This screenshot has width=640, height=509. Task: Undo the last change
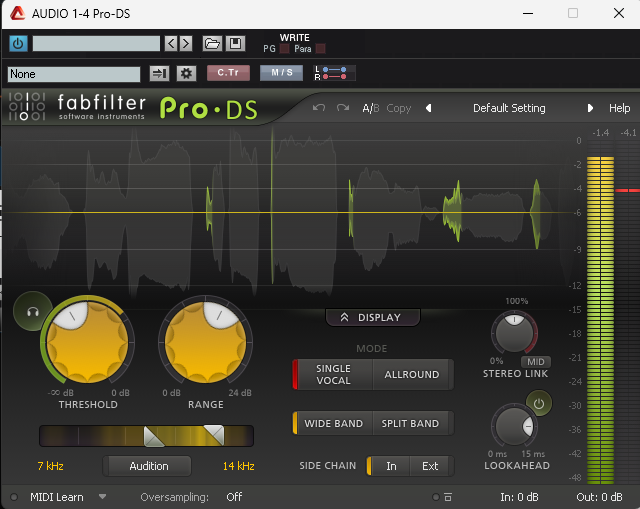click(319, 108)
